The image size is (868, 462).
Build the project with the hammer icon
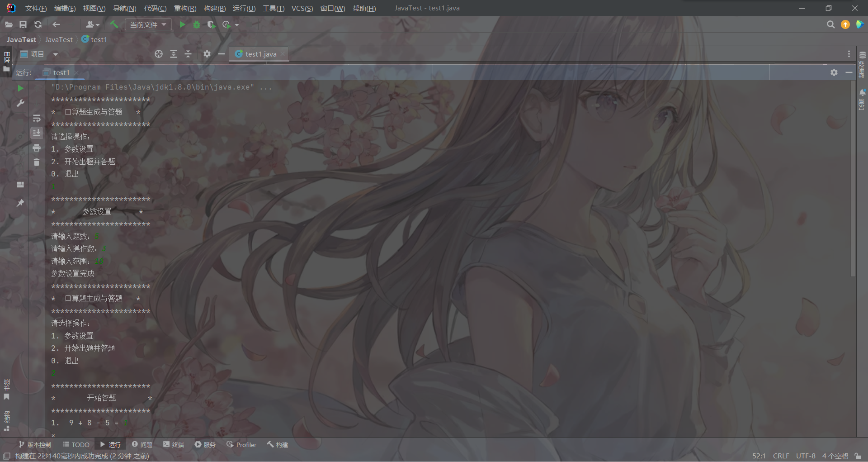(x=114, y=24)
